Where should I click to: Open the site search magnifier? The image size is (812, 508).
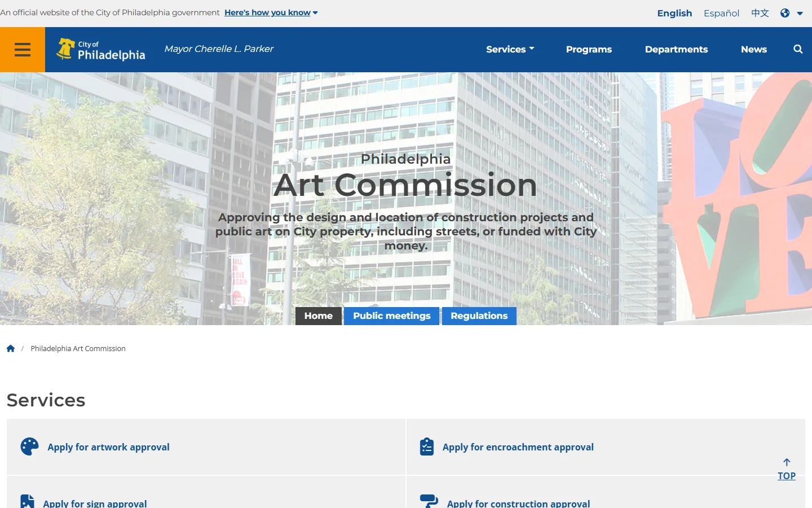click(798, 49)
